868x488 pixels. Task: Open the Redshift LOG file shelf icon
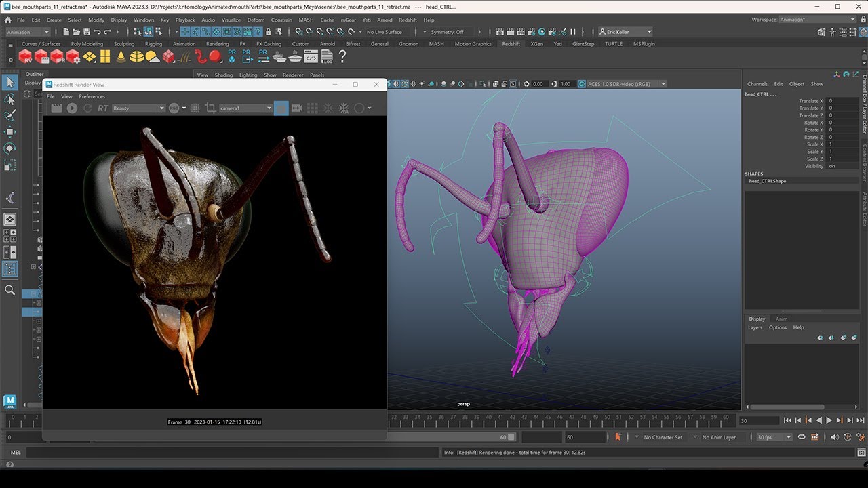click(327, 56)
